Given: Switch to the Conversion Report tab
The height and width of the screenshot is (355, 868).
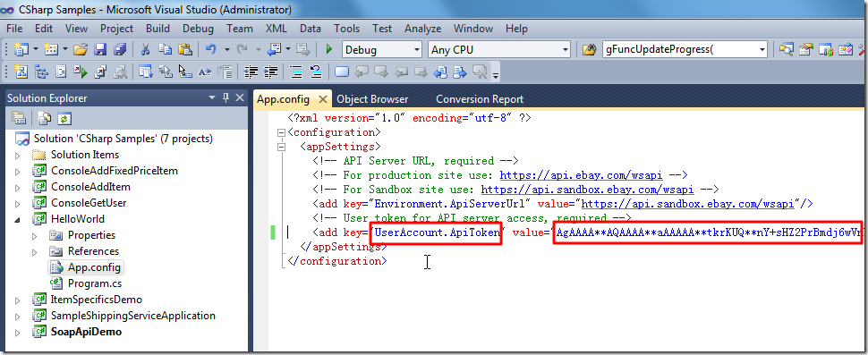Looking at the screenshot, I should 480,99.
